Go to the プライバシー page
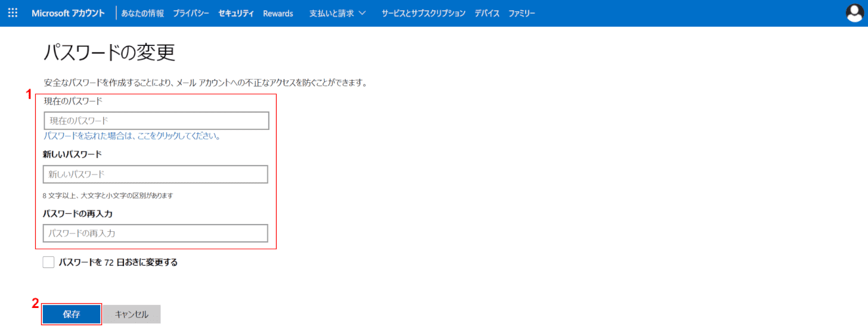 (x=191, y=13)
